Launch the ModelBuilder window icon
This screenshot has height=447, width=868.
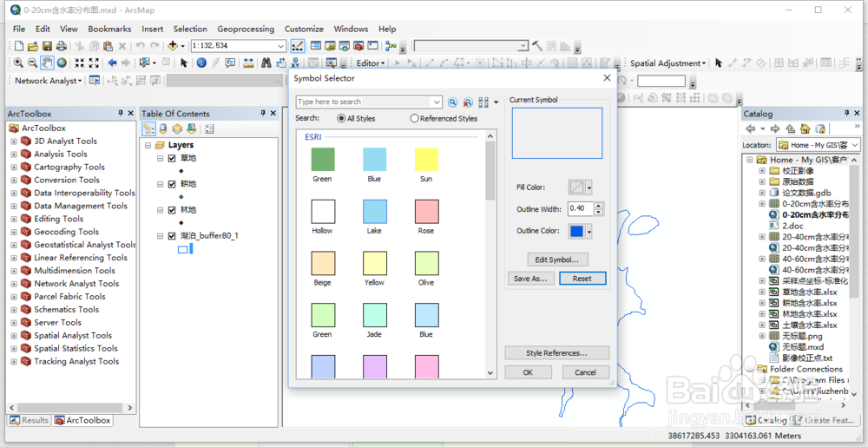391,46
